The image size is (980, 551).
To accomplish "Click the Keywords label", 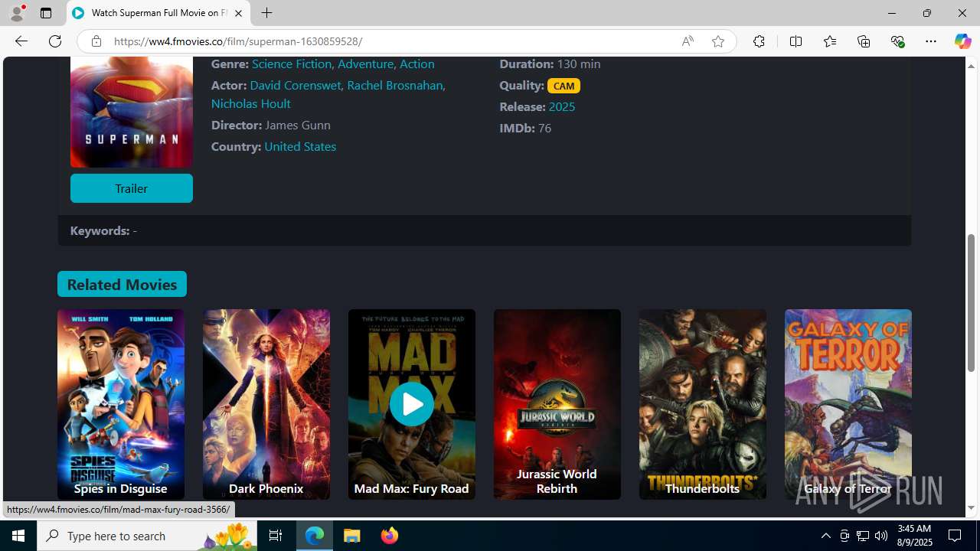I will tap(100, 230).
